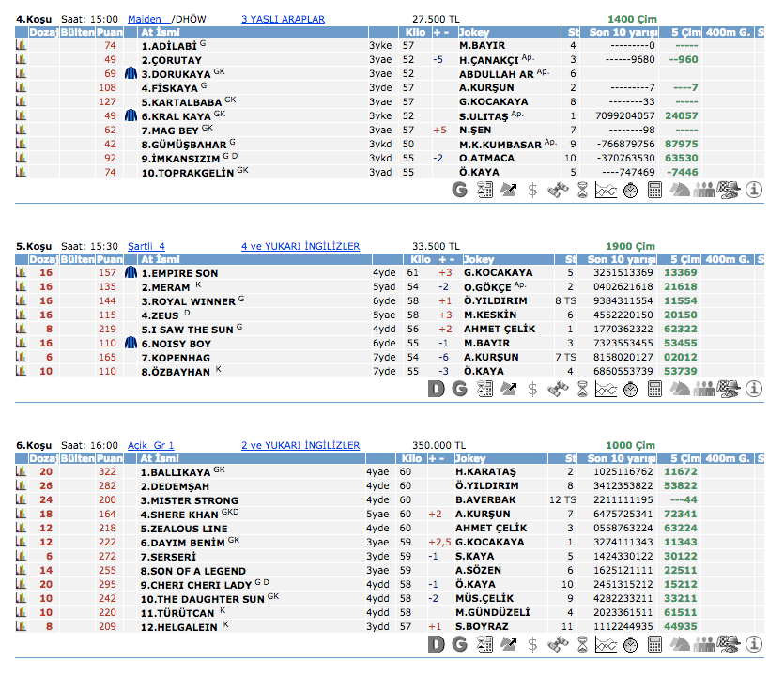Open the calculator icon under race 6
This screenshot has height=676, width=784.
coord(655,644)
